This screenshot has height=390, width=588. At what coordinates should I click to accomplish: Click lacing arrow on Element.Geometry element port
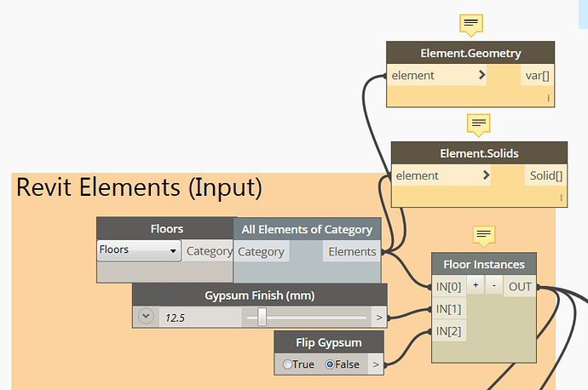tap(482, 75)
